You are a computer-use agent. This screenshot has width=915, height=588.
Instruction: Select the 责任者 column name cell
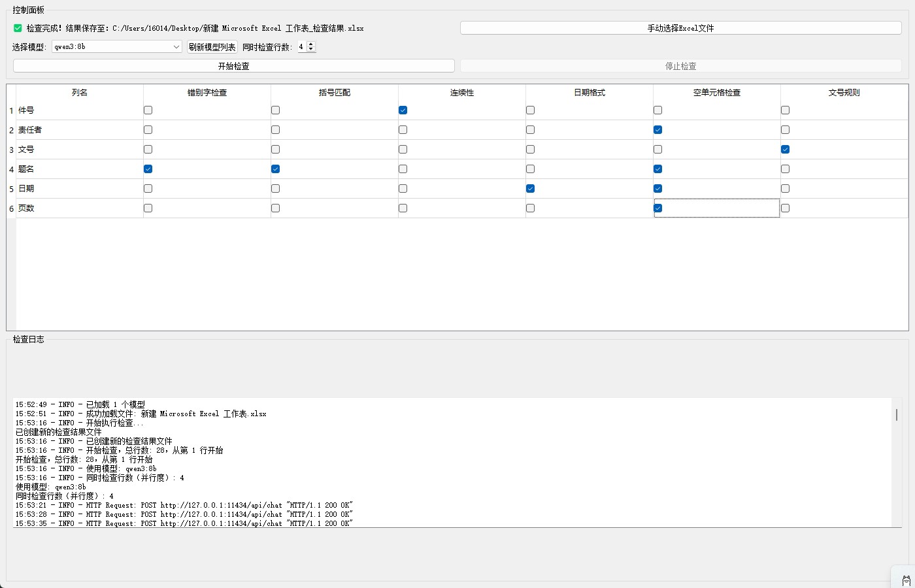point(80,130)
